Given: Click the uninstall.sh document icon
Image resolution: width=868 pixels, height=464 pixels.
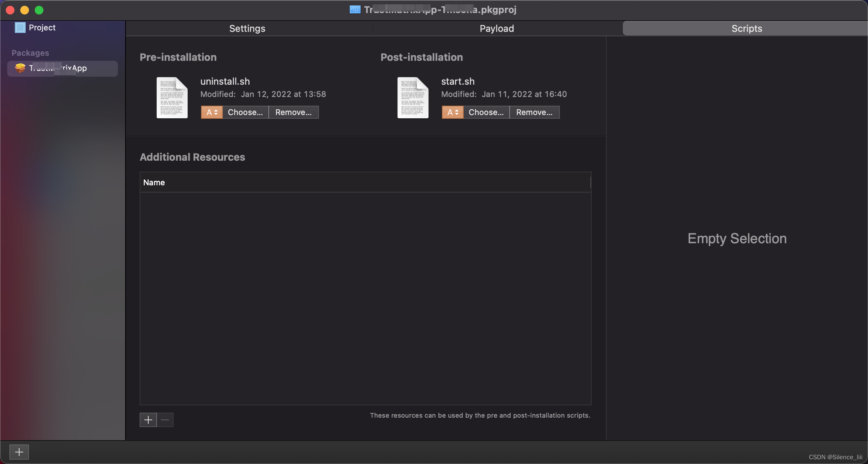Looking at the screenshot, I should (x=172, y=98).
